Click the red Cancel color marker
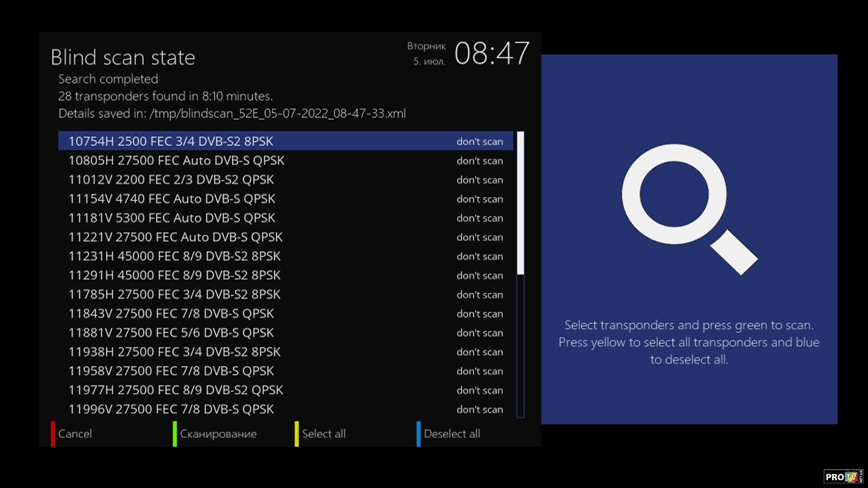Screen dimensions: 868x488 click(53, 434)
